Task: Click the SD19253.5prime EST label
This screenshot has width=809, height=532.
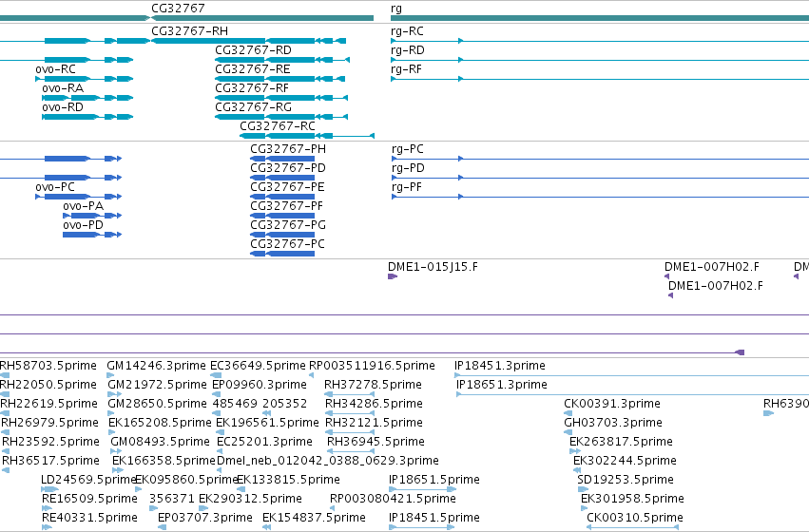Action: click(x=626, y=480)
